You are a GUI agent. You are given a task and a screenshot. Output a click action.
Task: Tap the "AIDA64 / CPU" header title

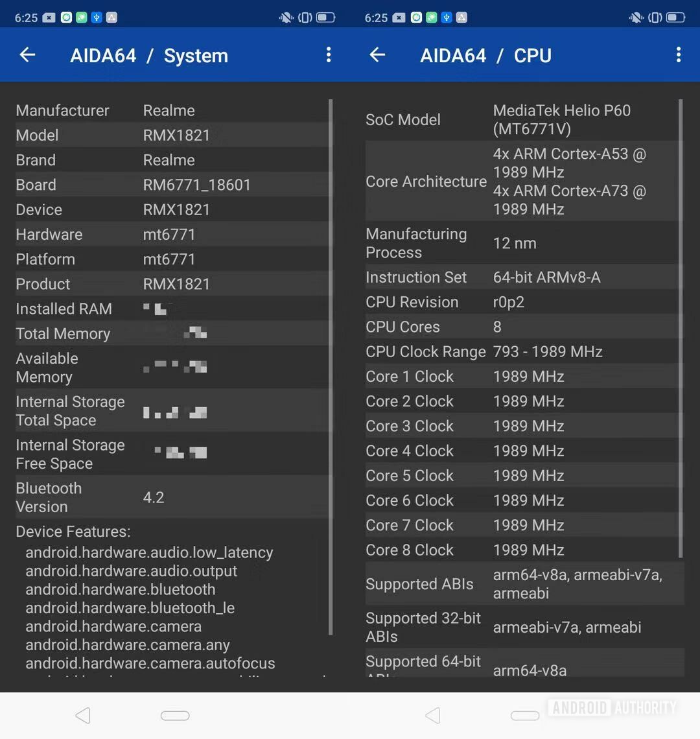coord(486,56)
